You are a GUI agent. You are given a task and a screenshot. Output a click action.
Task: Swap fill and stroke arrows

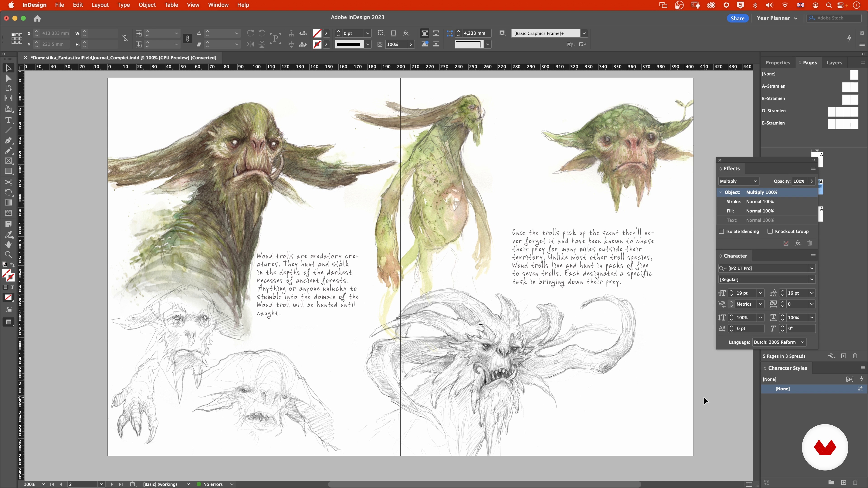pyautogui.click(x=12, y=265)
